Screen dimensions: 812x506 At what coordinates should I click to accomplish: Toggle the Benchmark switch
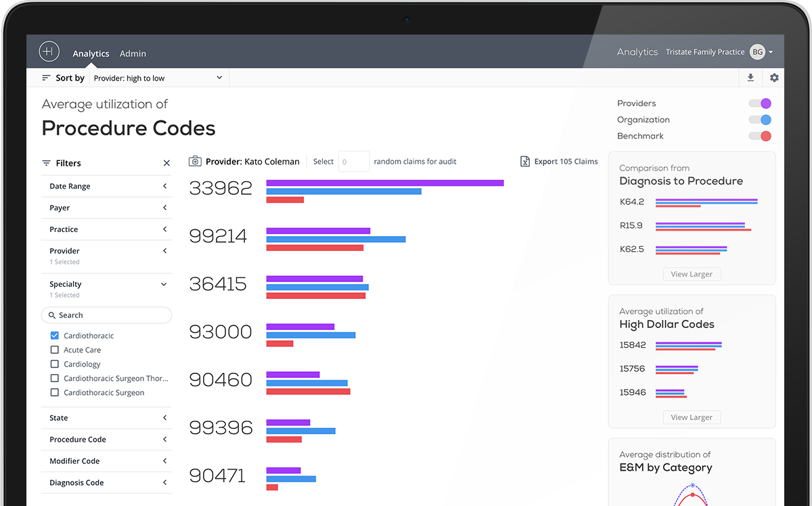point(760,136)
